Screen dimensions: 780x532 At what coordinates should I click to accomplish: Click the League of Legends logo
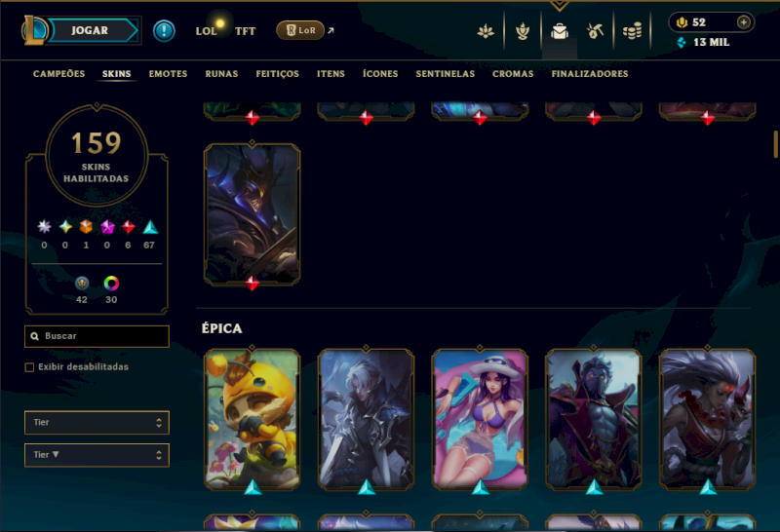click(34, 30)
